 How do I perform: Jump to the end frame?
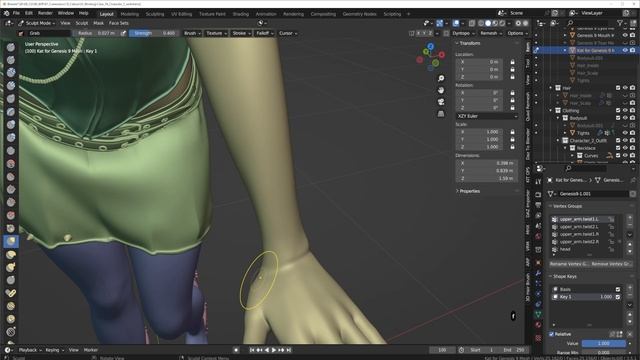[289, 350]
